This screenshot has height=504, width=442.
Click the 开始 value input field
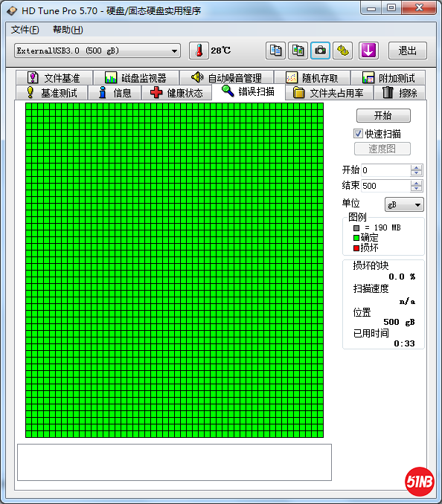pyautogui.click(x=385, y=170)
